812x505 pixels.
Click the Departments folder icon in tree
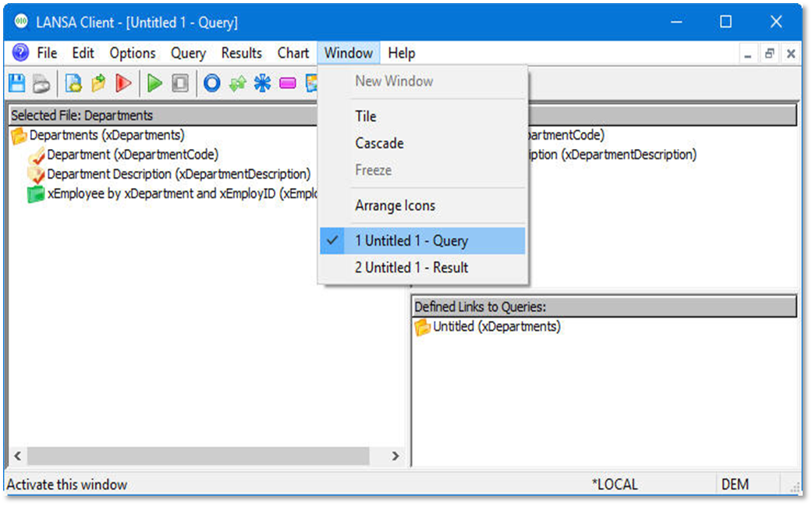(x=19, y=136)
